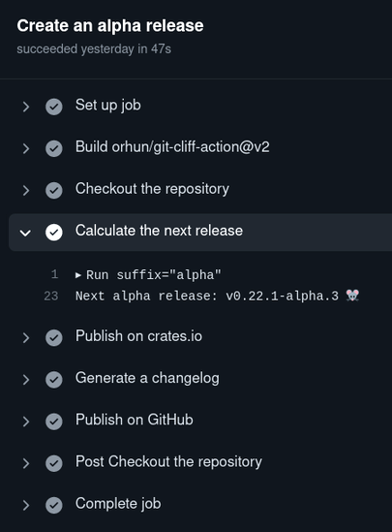Open the Publish on GitHub step label
Viewport: 392px width, 532px height.
[x=135, y=420]
